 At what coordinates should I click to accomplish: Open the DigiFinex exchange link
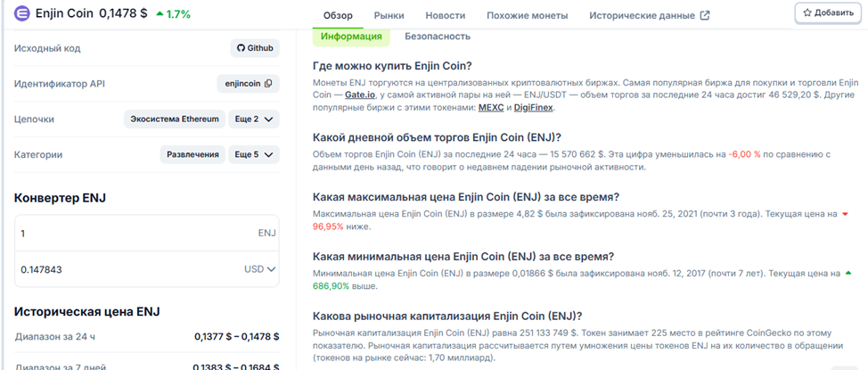click(533, 108)
